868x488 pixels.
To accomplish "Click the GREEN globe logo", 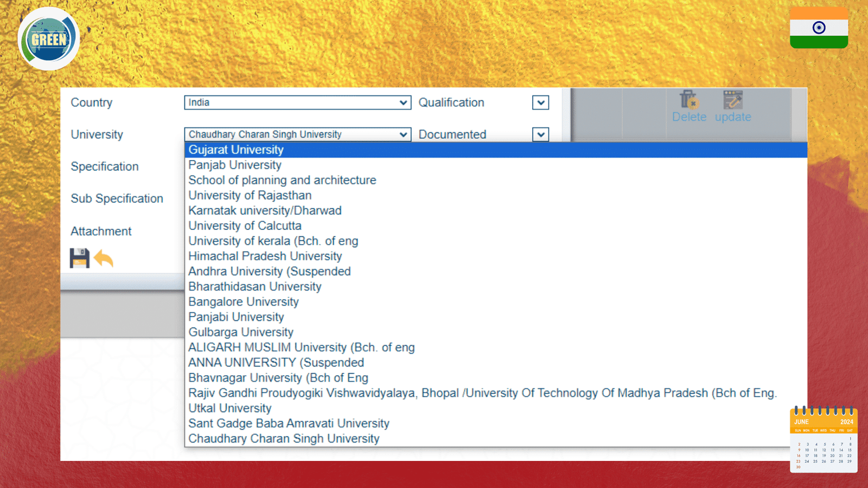I will [x=49, y=39].
